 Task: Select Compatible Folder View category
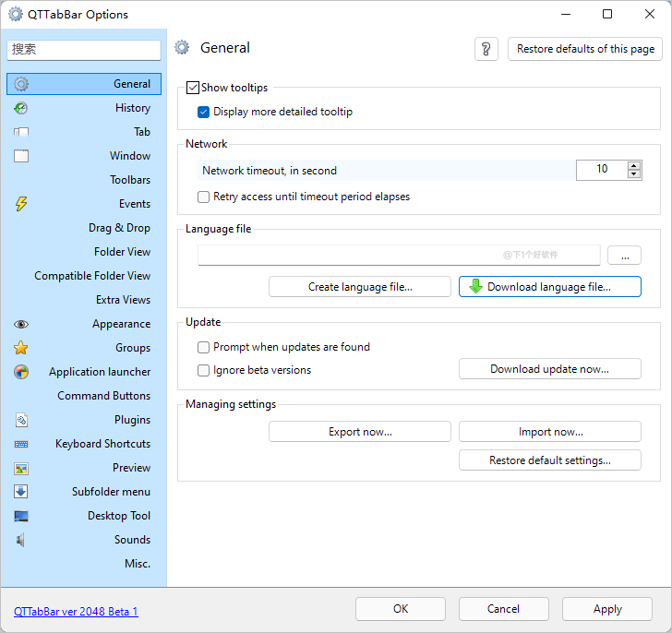(x=84, y=276)
